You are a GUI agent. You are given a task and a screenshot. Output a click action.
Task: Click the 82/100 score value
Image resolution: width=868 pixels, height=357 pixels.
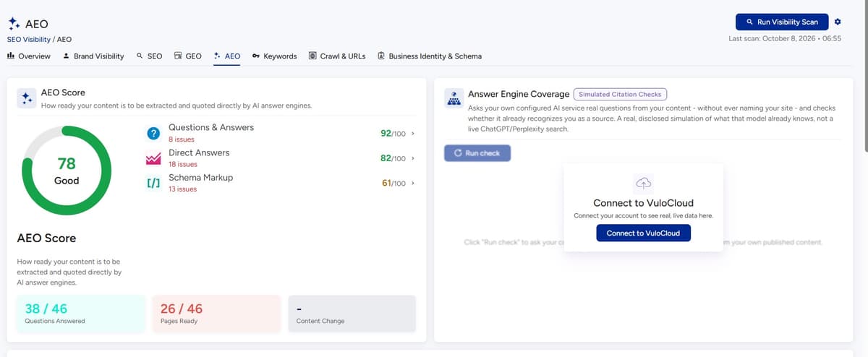393,158
